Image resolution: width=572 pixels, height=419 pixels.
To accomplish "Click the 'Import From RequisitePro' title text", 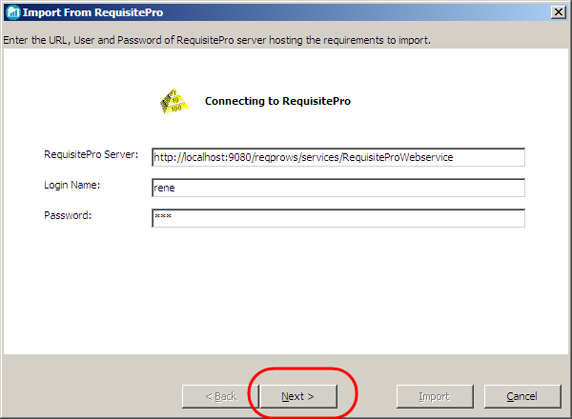I will 93,12.
